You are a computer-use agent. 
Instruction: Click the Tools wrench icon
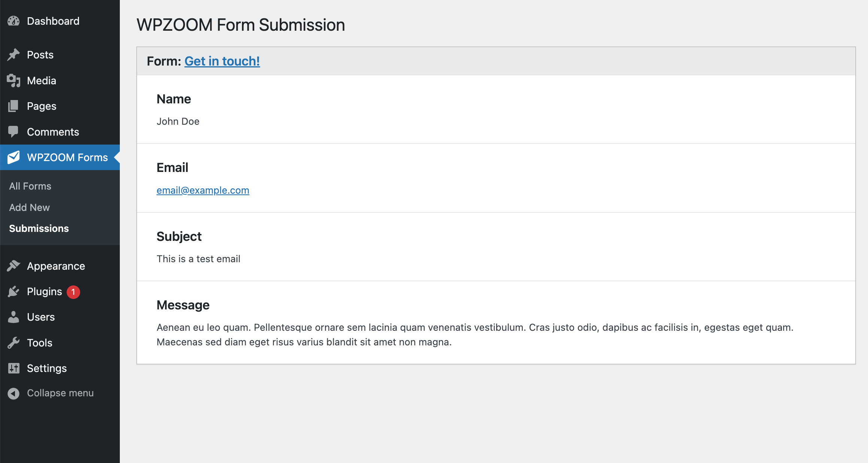[x=13, y=343]
